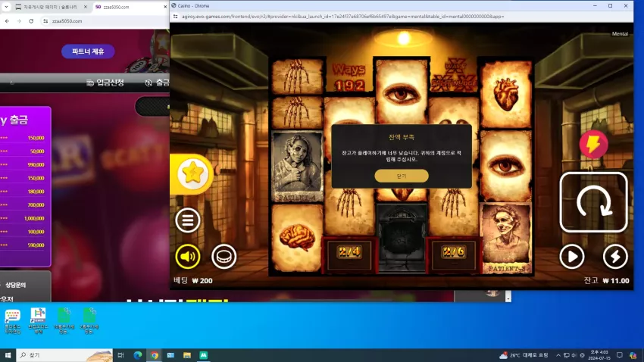644x362 pixels.
Task: Toggle turbo spin with the white lightning icon
Action: click(615, 257)
